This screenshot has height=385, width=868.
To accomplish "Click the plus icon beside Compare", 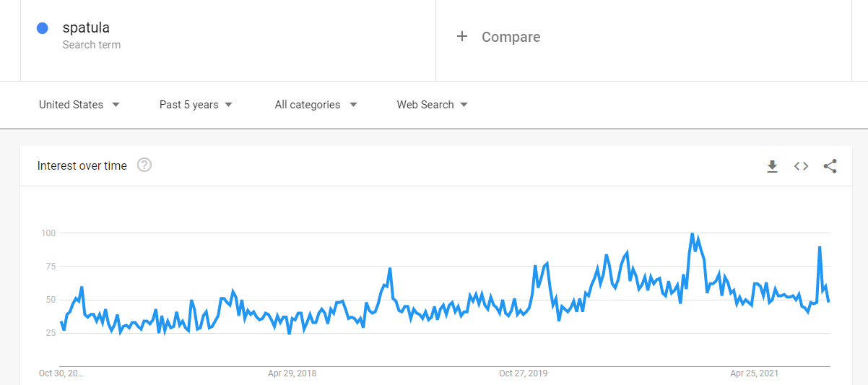I will pyautogui.click(x=462, y=37).
